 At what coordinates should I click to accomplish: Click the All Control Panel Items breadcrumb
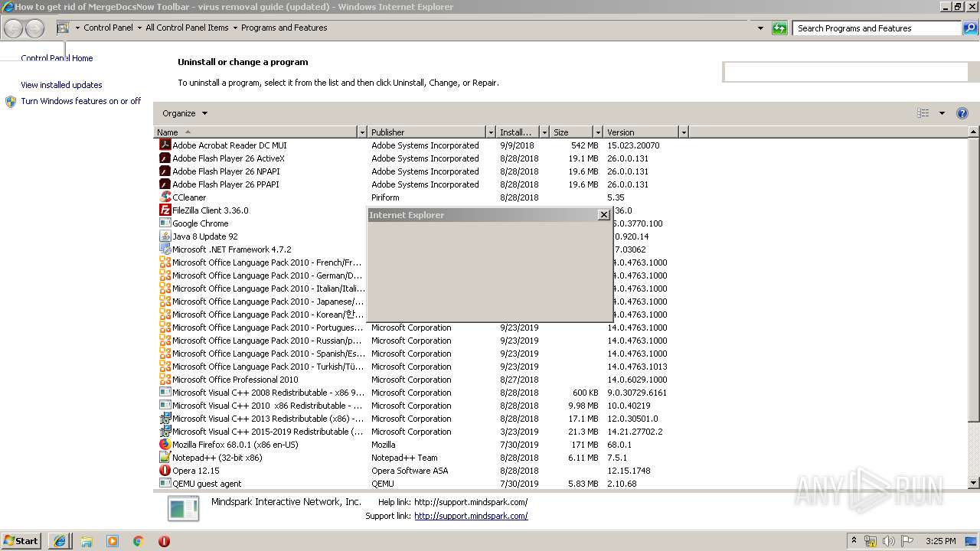click(x=187, y=28)
